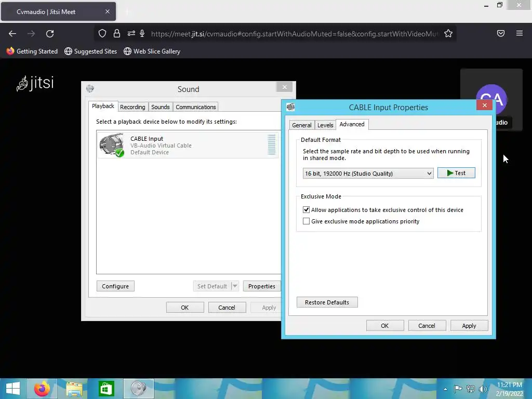Screen dimensions: 532x399
Task: Click the CABLE Input speaker device icon
Action: [112, 145]
